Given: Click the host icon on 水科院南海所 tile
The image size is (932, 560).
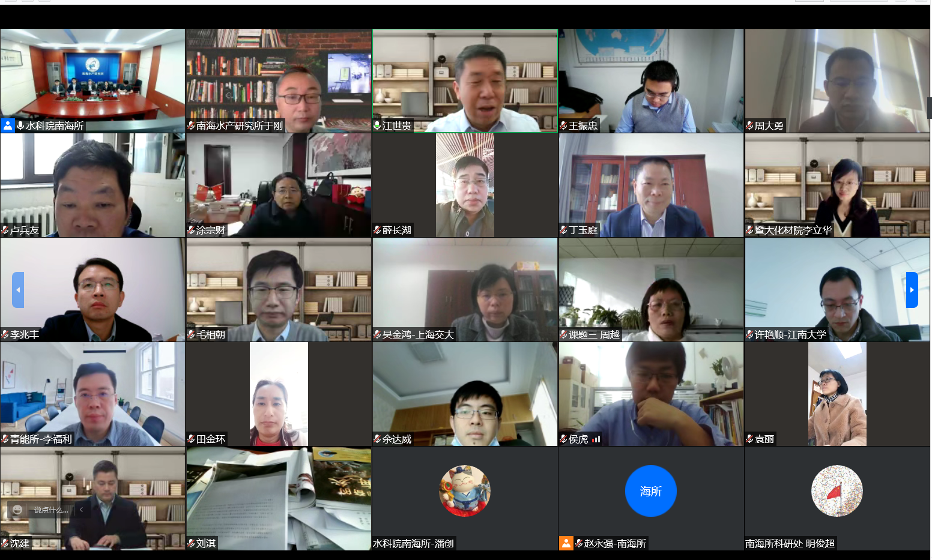Looking at the screenshot, I should [x=7, y=125].
